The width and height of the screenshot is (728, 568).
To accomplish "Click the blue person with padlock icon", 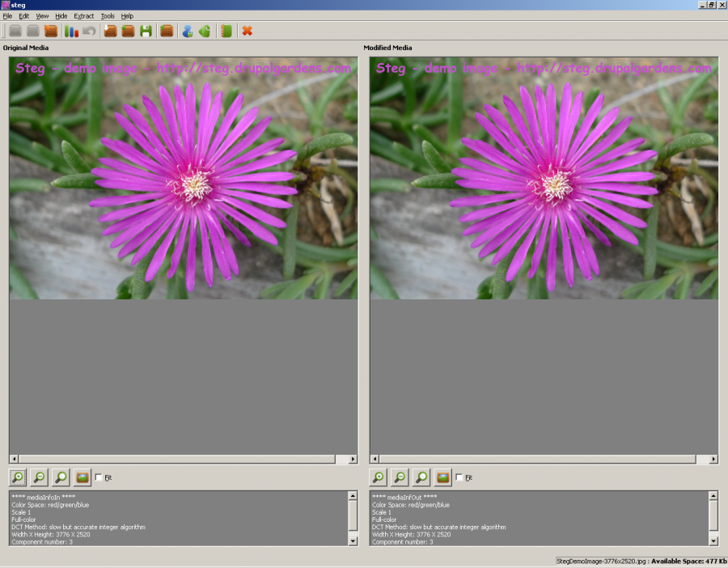I will tap(188, 31).
